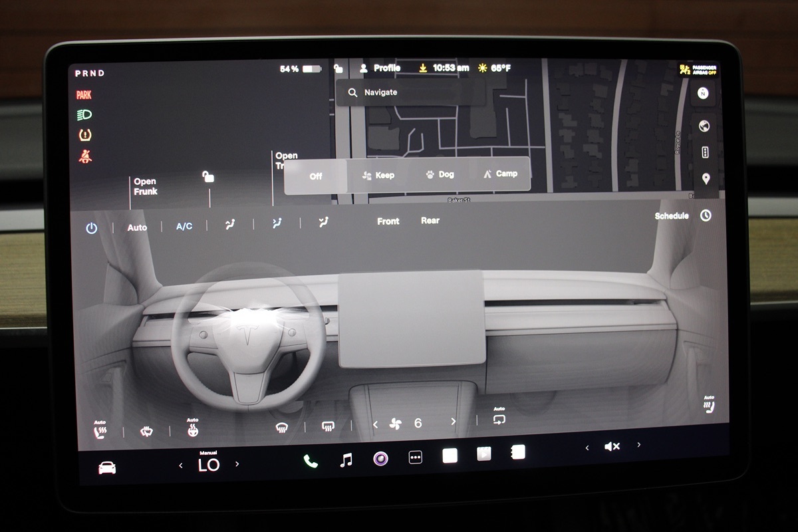Click the satellite globe map icon
The width and height of the screenshot is (798, 532).
click(x=704, y=126)
